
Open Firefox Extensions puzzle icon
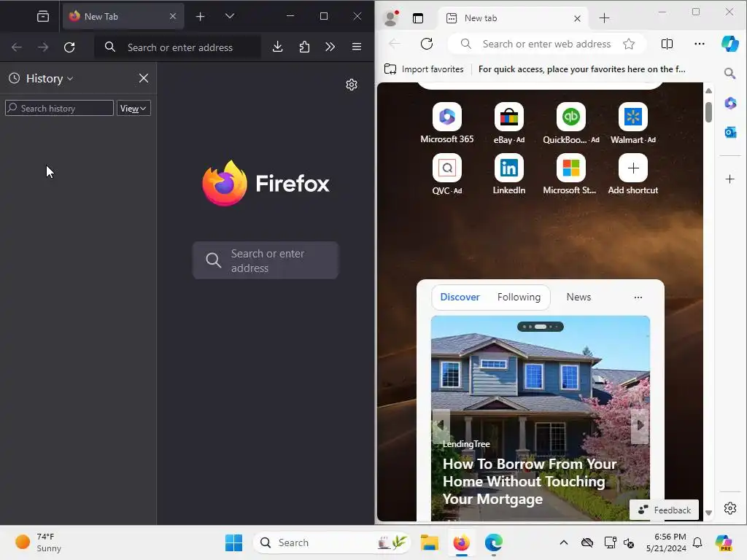point(304,47)
